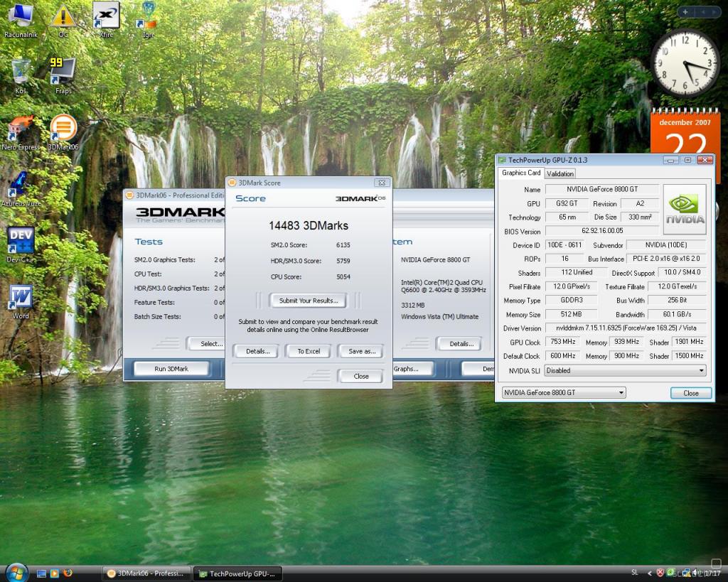Open the Dev-C++ desktop shortcut
The height and width of the screenshot is (582, 728).
point(21,245)
